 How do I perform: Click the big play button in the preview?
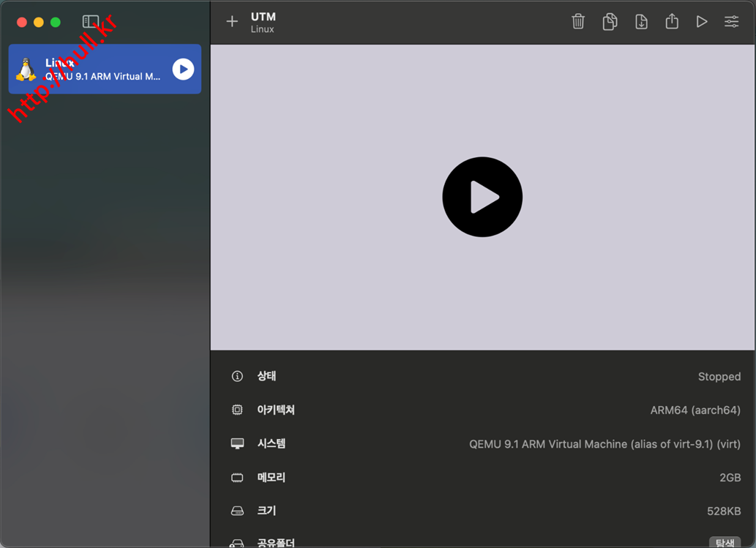482,197
